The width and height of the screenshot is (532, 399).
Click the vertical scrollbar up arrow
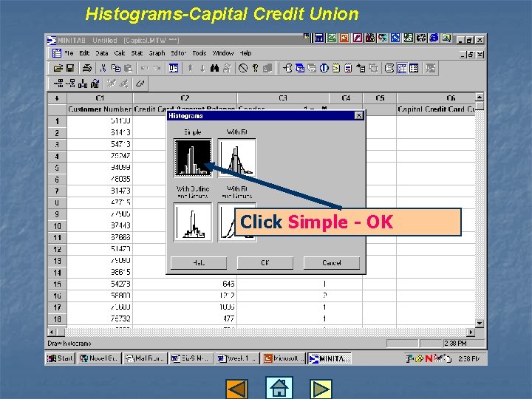(480, 98)
